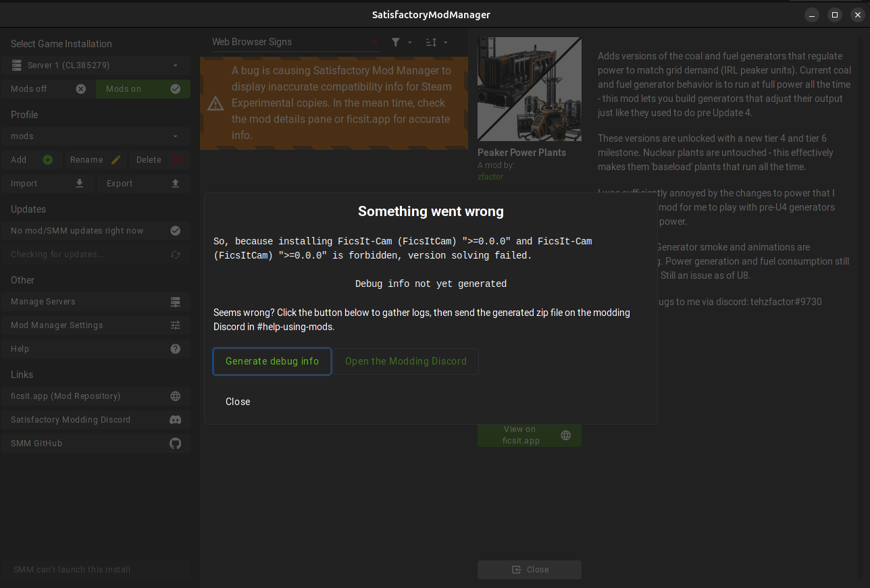Screen dimensions: 870x588
Task: Click the checkmark icon in the updates row
Action: click(176, 231)
